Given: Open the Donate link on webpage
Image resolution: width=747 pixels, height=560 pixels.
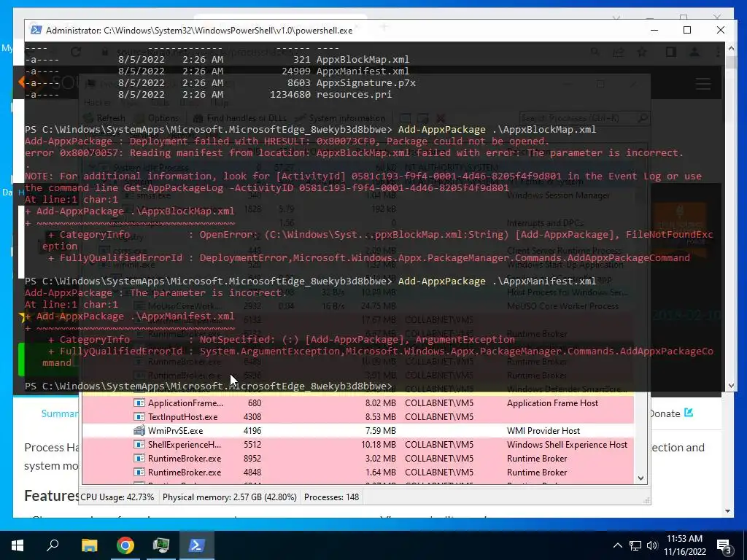Looking at the screenshot, I should [x=665, y=413].
